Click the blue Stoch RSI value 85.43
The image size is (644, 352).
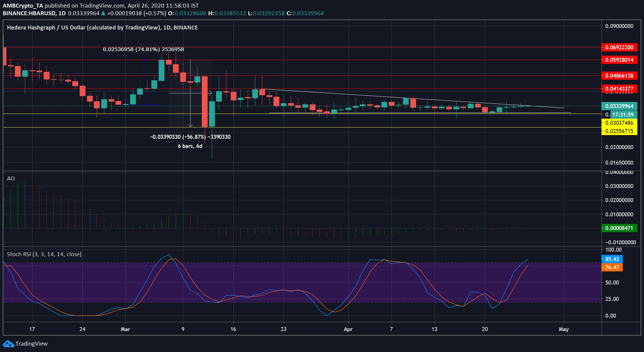click(x=612, y=259)
